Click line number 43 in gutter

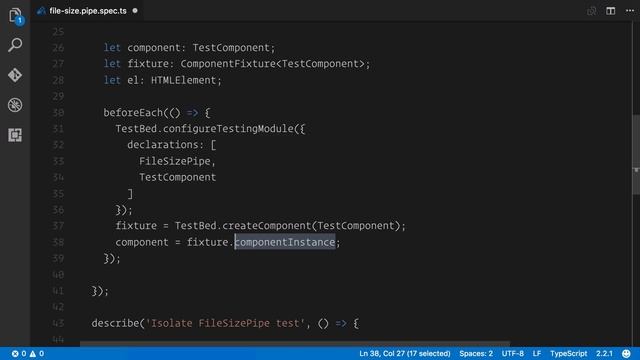click(x=58, y=323)
